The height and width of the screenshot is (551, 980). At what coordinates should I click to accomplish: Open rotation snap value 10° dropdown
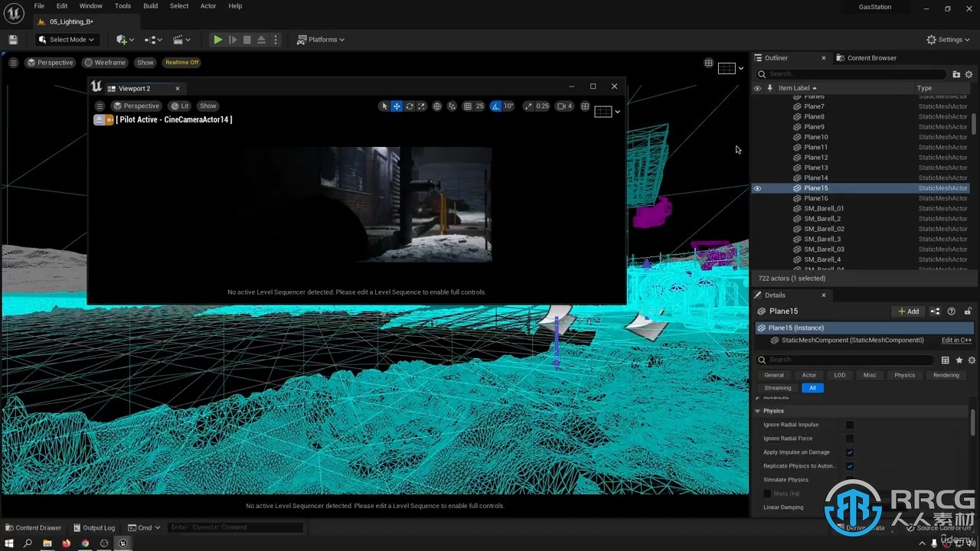(509, 106)
